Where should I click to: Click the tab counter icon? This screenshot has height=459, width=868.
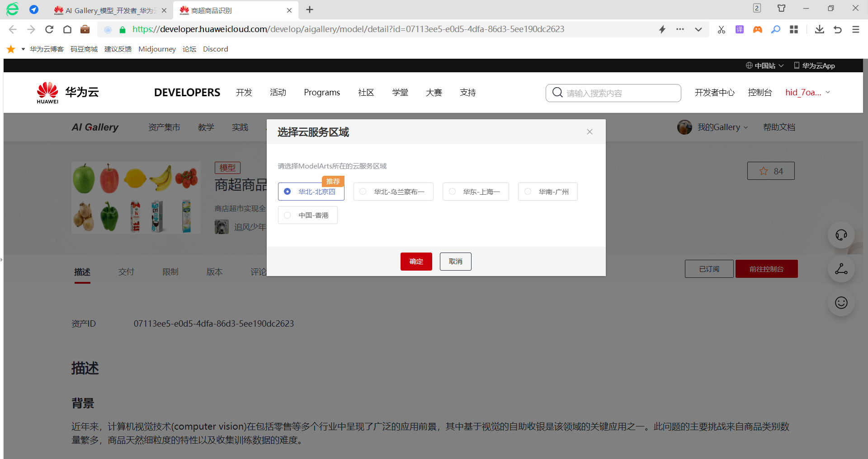[x=757, y=8]
